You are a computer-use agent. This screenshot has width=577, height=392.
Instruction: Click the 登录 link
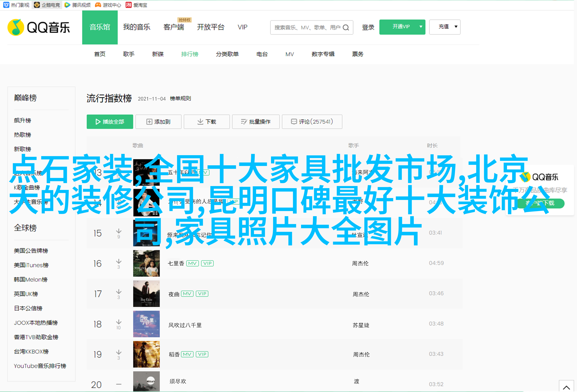point(368,27)
